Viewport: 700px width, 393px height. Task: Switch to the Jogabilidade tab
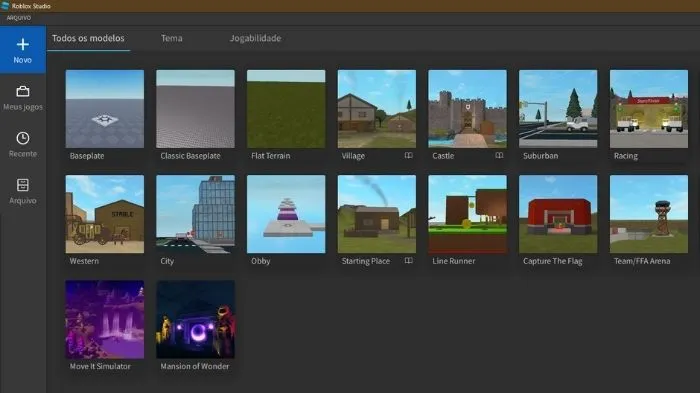(255, 38)
